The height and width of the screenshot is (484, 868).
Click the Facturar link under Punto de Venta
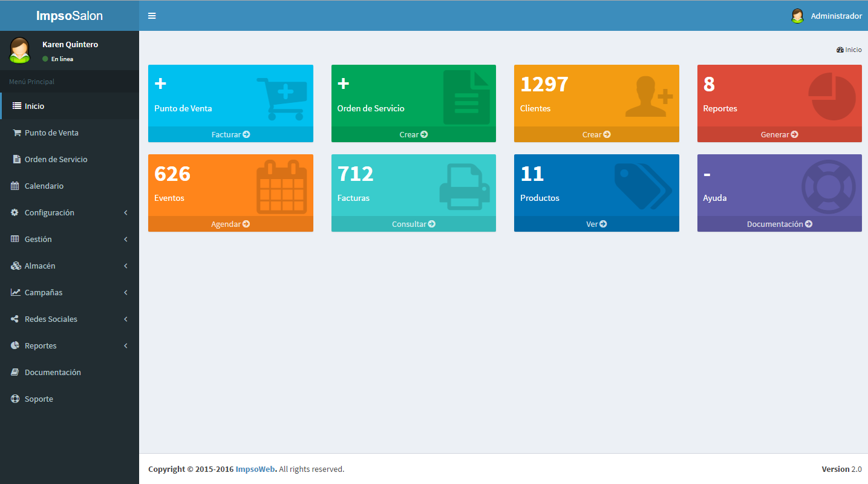click(230, 134)
